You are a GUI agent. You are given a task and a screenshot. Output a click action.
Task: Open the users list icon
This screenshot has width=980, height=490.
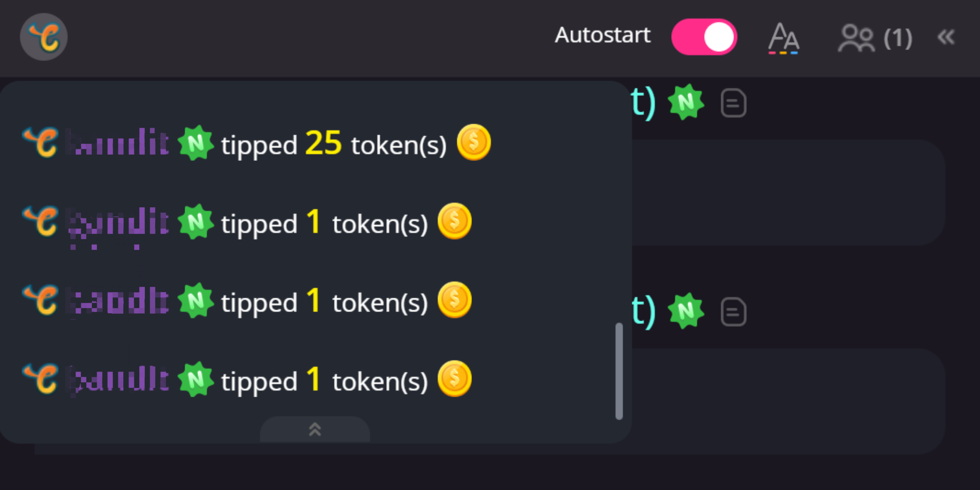click(x=856, y=38)
